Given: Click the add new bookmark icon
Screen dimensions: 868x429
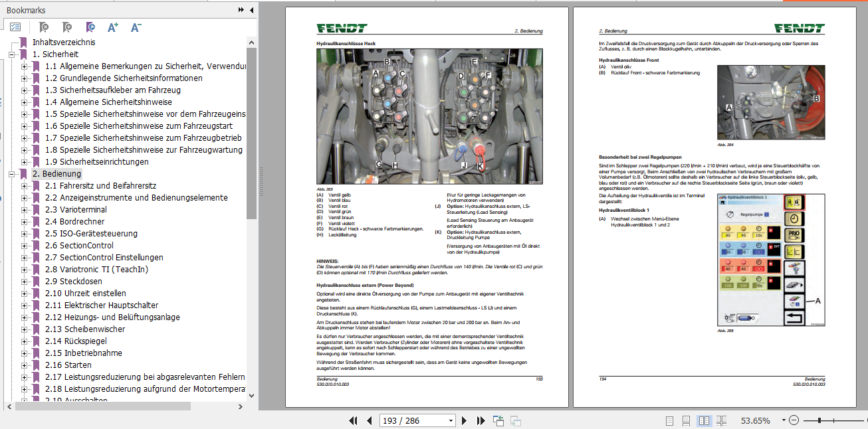Looking at the screenshot, I should point(66,27).
